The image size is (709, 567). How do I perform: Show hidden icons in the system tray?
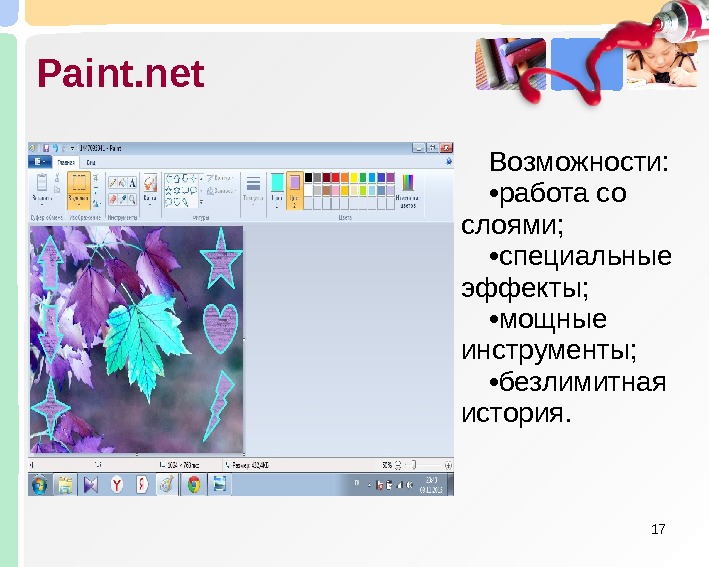coord(369,486)
